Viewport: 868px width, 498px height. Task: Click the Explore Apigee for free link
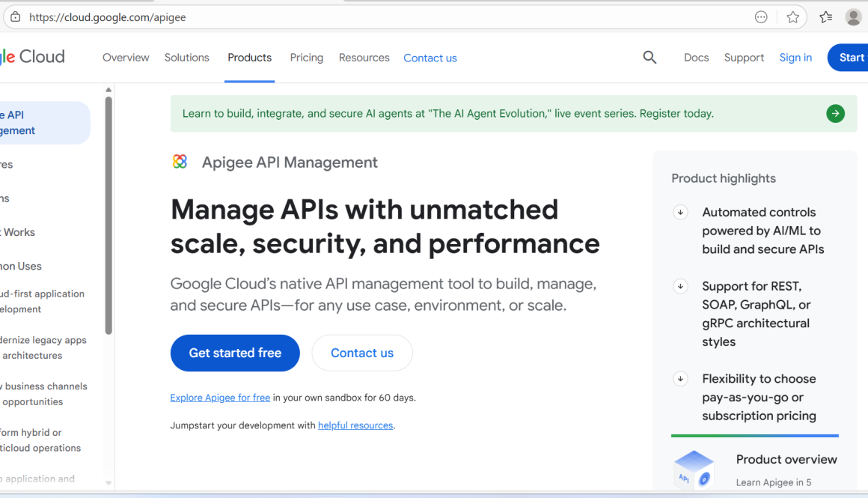tap(219, 397)
